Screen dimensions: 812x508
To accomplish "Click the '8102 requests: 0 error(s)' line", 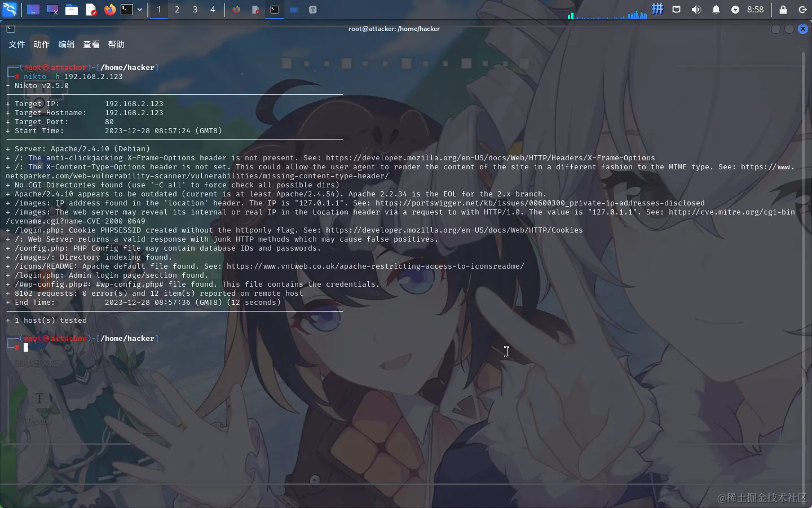I will coord(155,294).
